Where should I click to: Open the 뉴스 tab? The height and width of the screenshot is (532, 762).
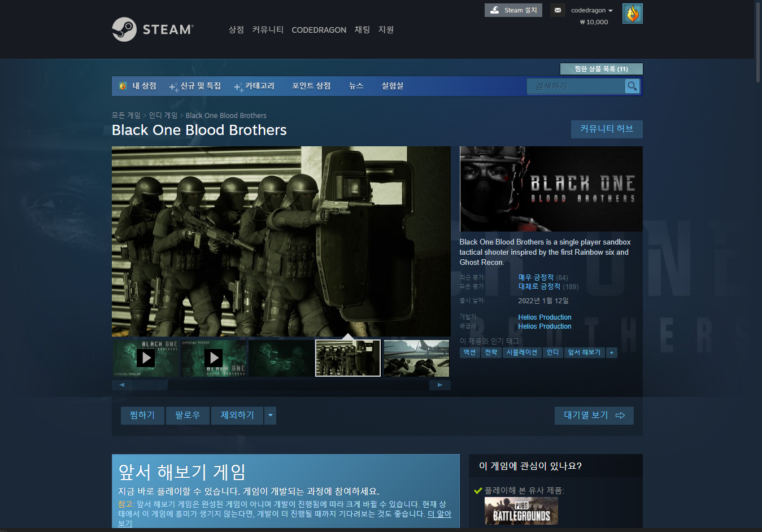coord(356,86)
